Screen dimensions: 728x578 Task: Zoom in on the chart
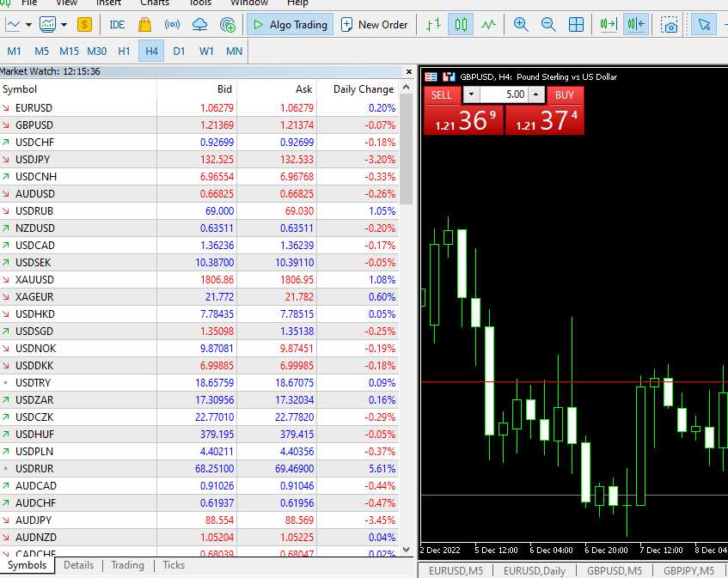(x=521, y=25)
